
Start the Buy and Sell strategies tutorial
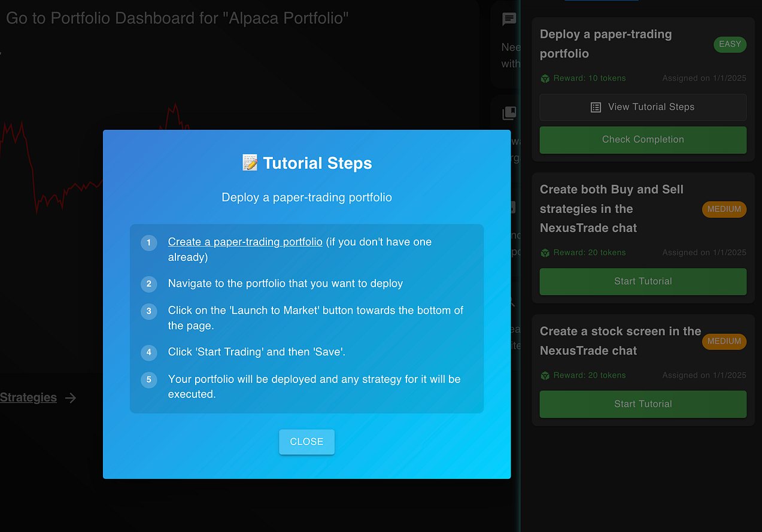tap(642, 281)
